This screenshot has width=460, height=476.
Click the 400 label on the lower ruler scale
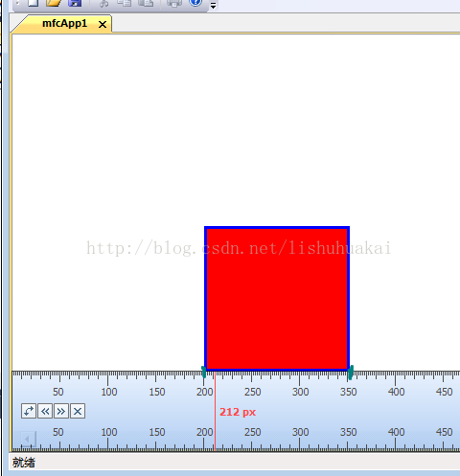pyautogui.click(x=396, y=432)
